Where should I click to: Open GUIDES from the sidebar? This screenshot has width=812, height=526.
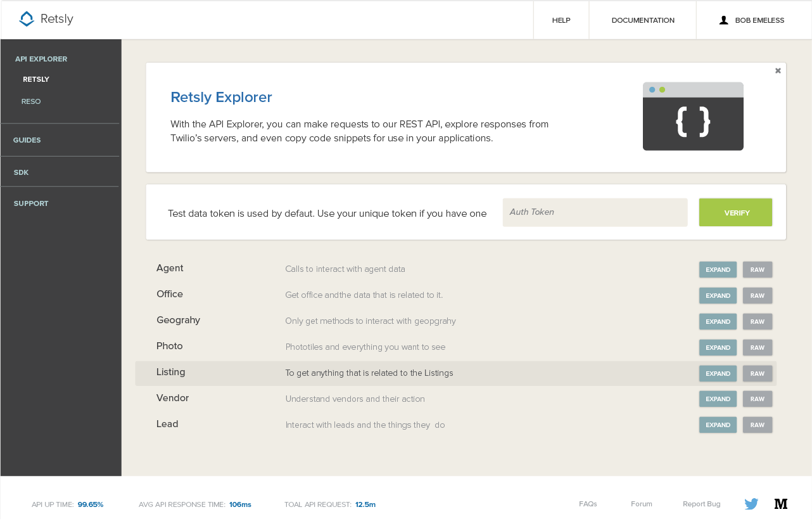tap(27, 140)
